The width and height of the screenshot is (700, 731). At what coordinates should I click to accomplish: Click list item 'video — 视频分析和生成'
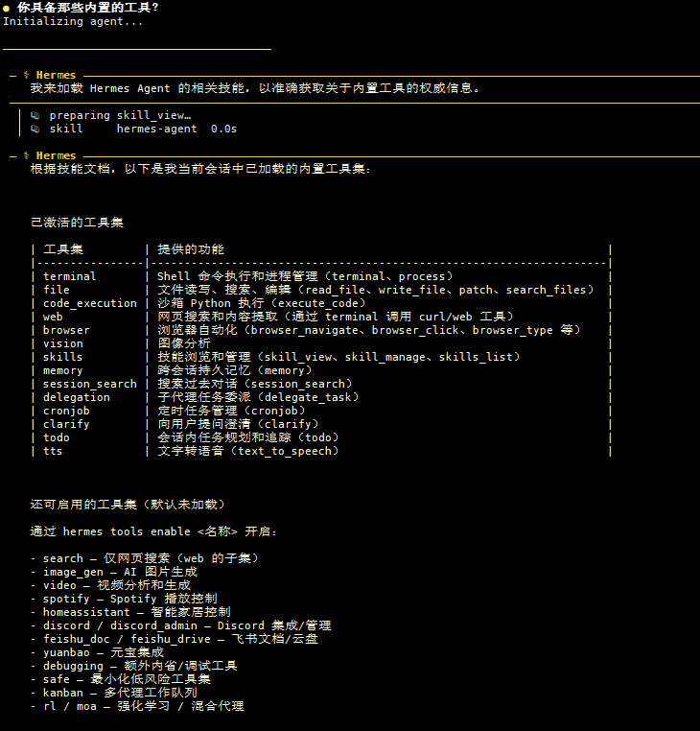110,585
